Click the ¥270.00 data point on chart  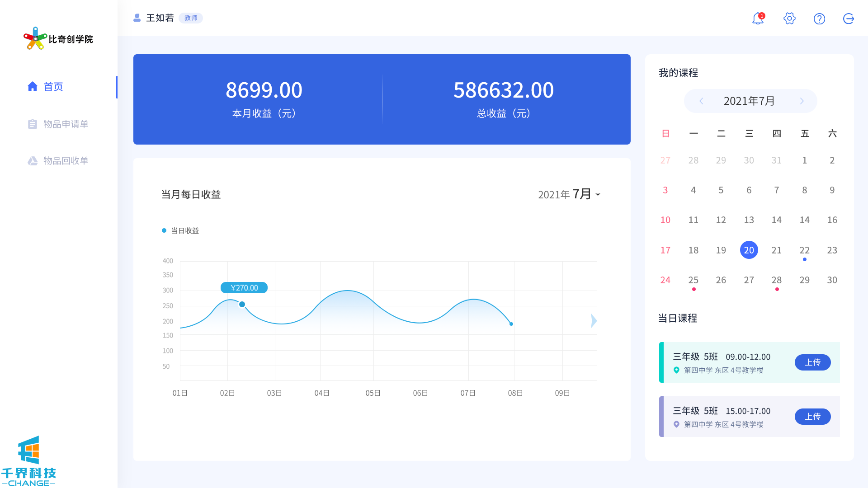coord(242,305)
